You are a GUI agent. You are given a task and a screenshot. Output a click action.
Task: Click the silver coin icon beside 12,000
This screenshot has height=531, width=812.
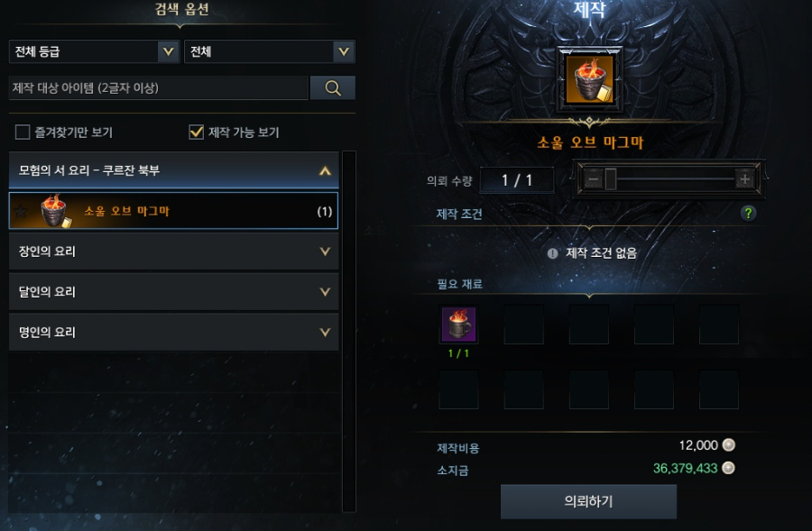[x=729, y=445]
